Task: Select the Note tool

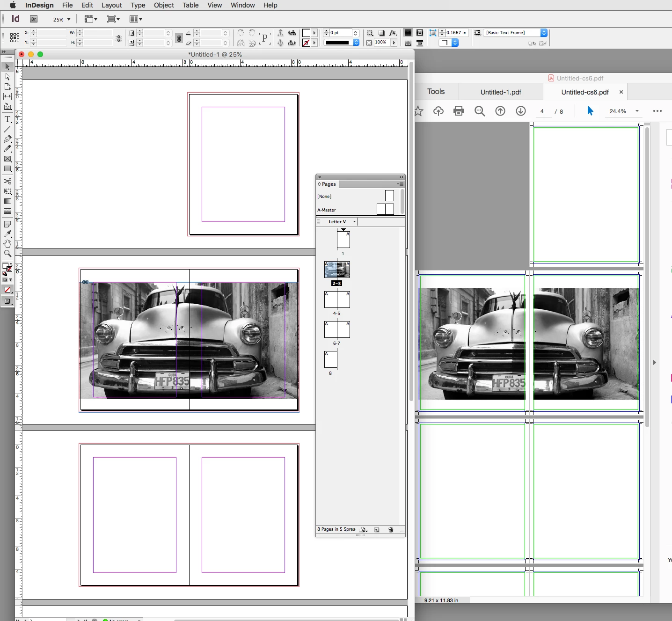Action: [7, 224]
